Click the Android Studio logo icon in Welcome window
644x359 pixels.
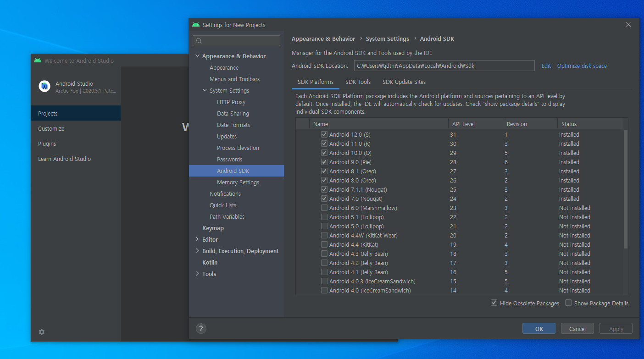(x=44, y=86)
